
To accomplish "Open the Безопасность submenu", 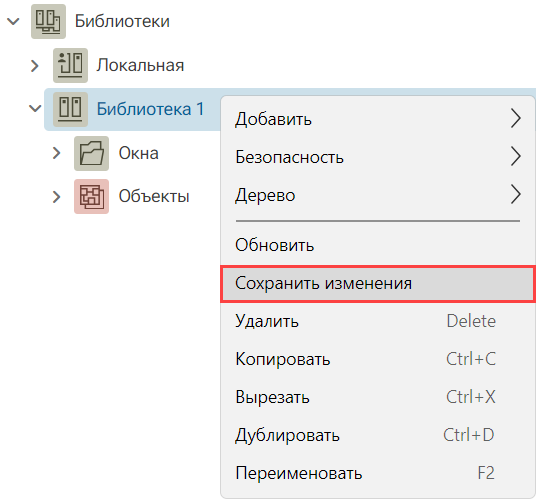I will 377,157.
